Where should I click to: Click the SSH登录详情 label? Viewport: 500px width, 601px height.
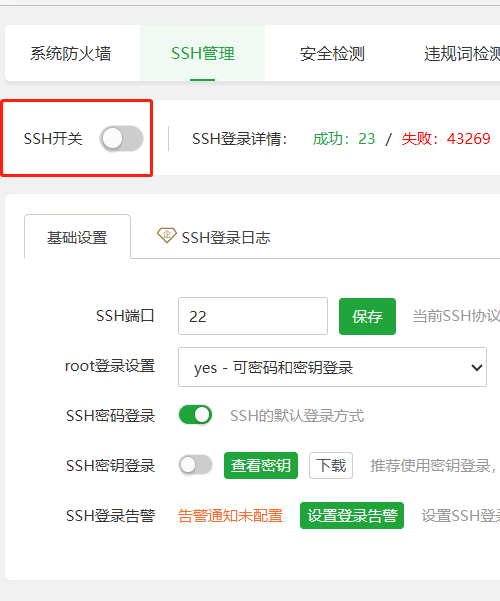click(x=240, y=139)
